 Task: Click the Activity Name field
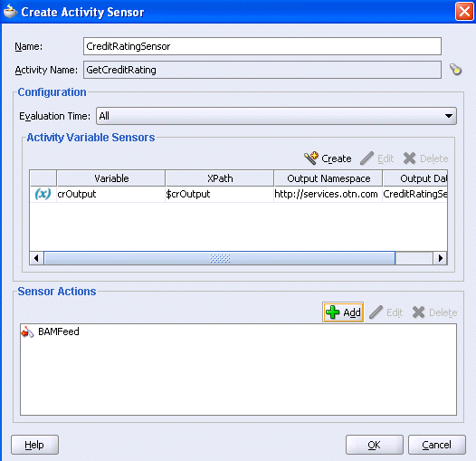pos(262,70)
